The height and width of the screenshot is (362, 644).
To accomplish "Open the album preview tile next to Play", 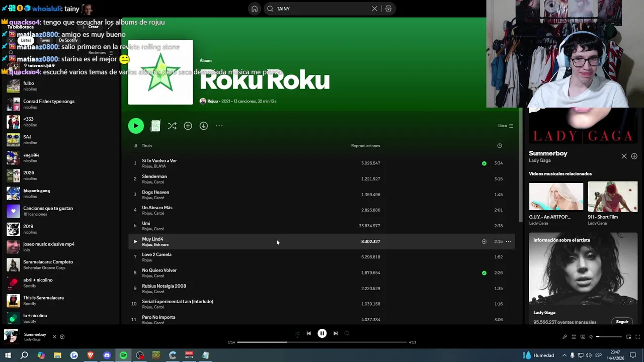I will pyautogui.click(x=155, y=126).
